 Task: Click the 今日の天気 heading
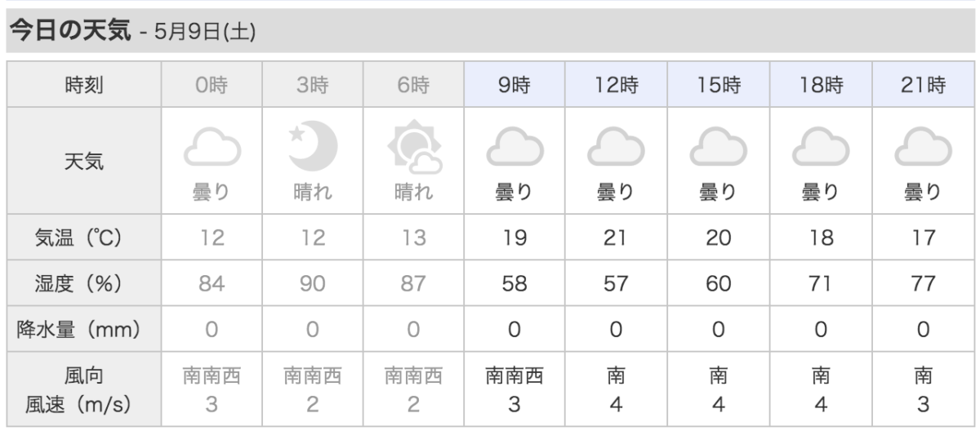coord(69,31)
